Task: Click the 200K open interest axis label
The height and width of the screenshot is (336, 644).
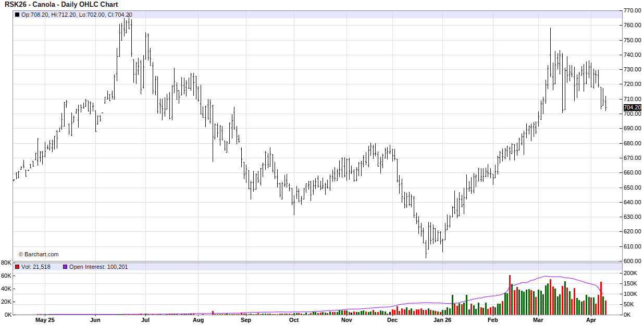Action: click(x=630, y=273)
